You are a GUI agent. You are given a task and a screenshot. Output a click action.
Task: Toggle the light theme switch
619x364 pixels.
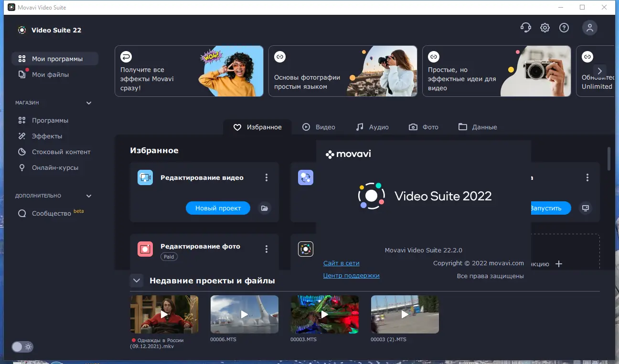tap(22, 347)
